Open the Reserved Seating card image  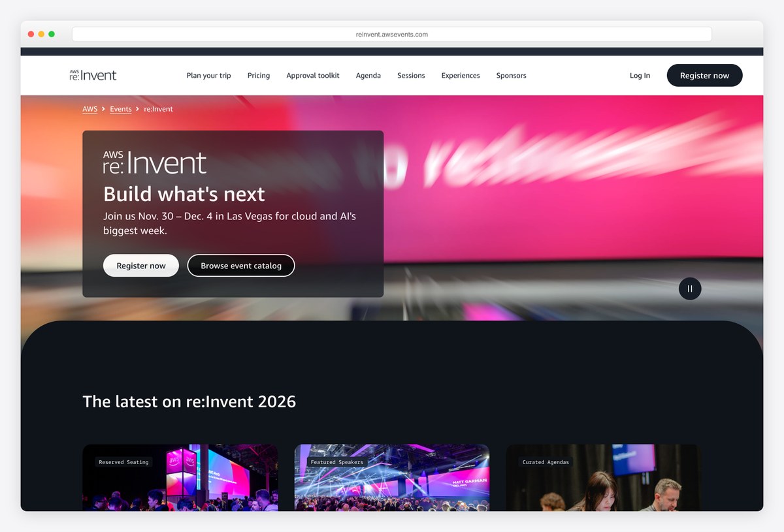click(180, 478)
